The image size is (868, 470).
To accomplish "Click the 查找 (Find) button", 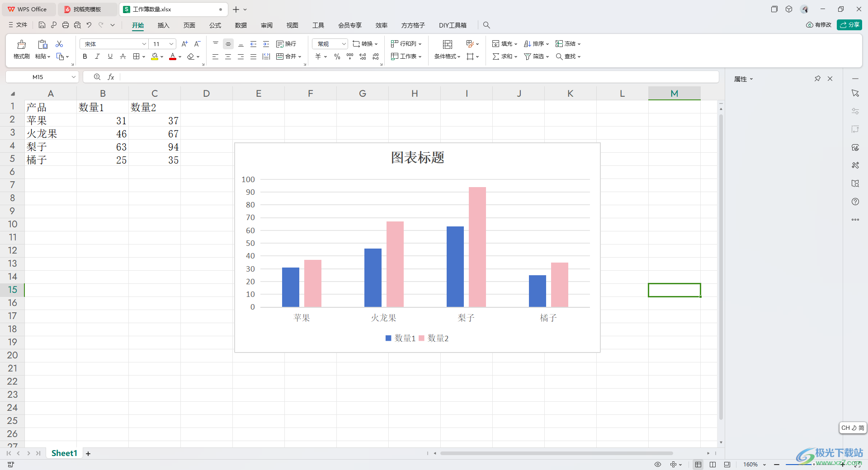I will coord(568,56).
